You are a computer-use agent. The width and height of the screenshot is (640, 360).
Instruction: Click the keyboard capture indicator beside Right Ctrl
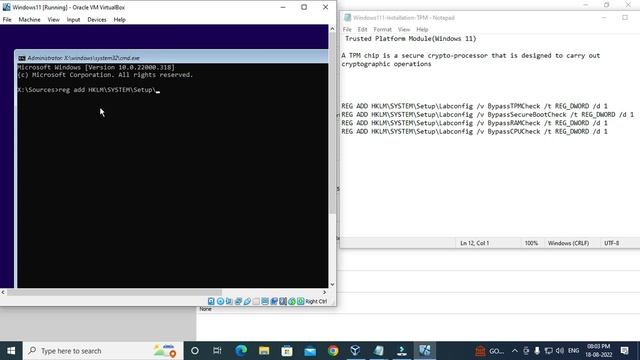point(301,301)
